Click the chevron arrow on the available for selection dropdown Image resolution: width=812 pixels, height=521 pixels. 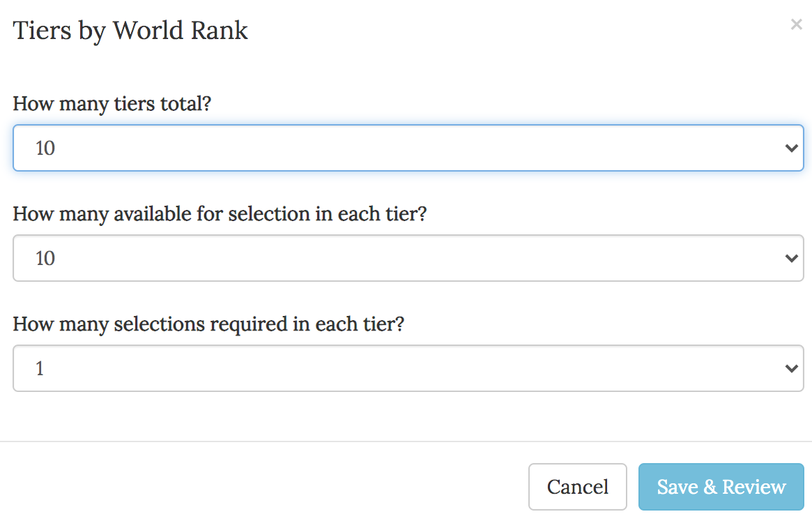[791, 258]
